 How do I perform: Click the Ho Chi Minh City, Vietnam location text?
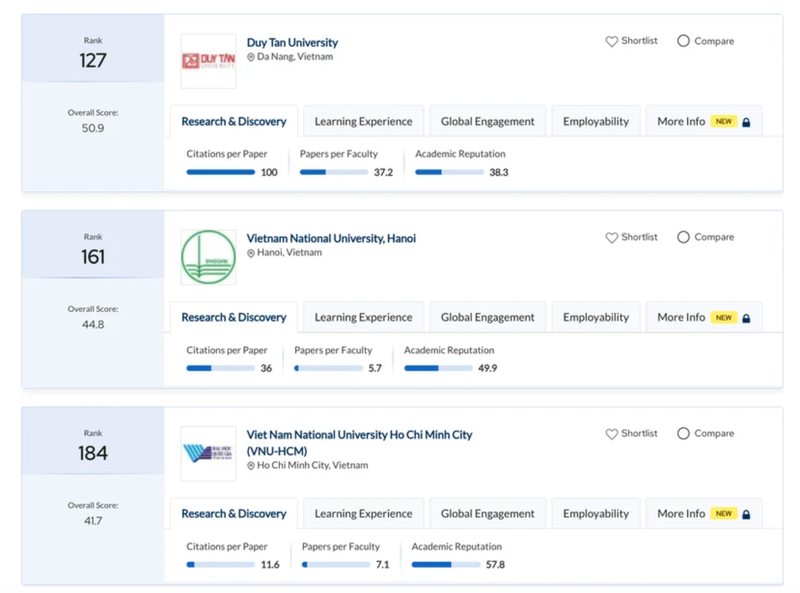[x=312, y=465]
